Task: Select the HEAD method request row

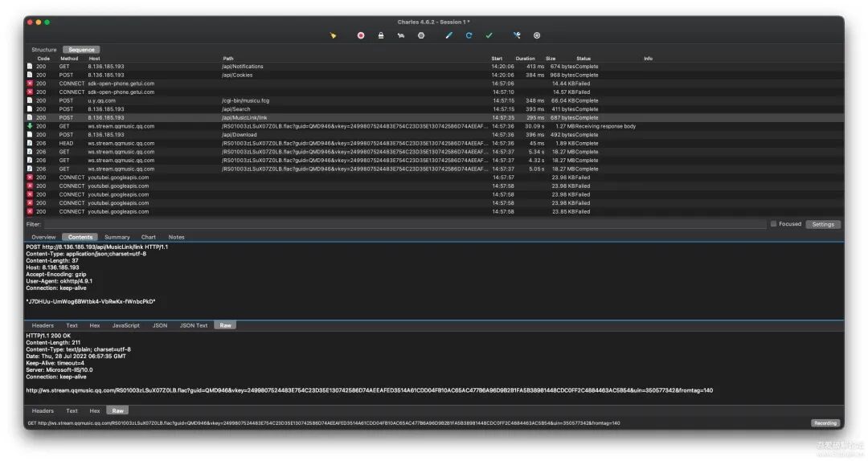Action: (434, 143)
